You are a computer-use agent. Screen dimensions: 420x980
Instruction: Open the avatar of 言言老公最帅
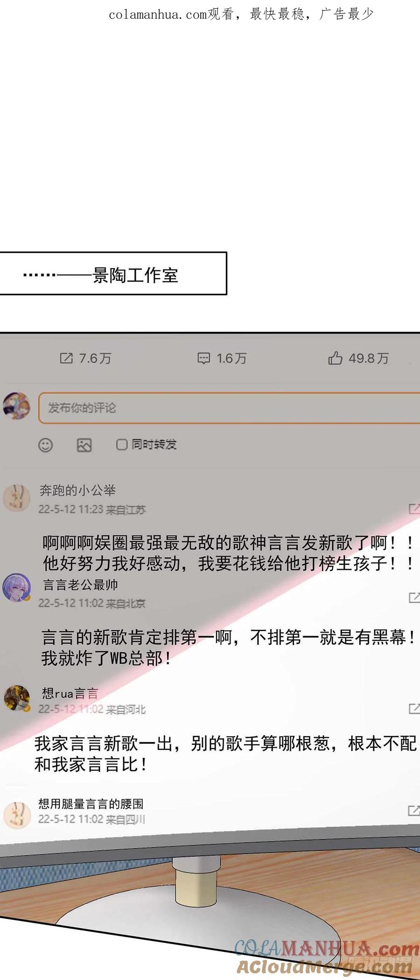click(x=17, y=587)
